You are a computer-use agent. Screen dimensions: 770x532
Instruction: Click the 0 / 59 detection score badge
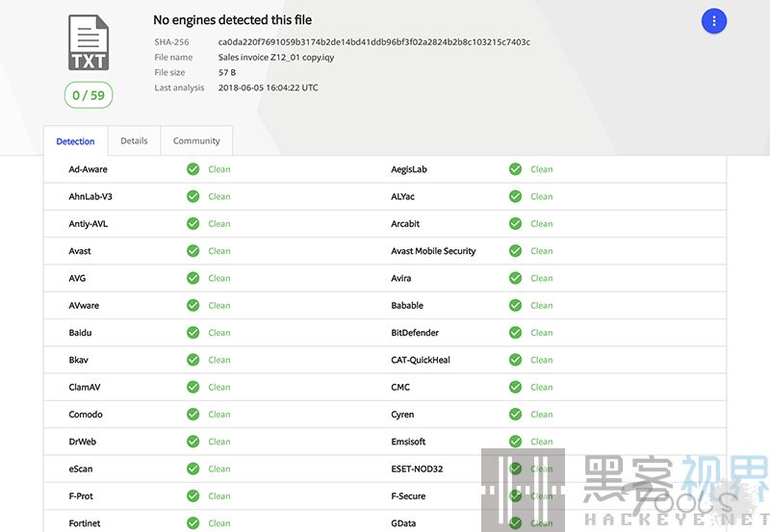(x=89, y=95)
